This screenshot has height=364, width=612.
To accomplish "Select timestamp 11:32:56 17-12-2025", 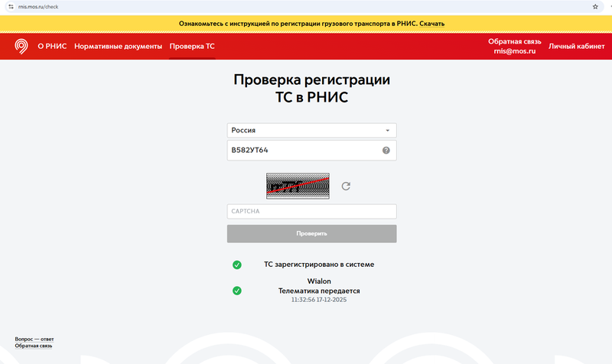I will [319, 300].
